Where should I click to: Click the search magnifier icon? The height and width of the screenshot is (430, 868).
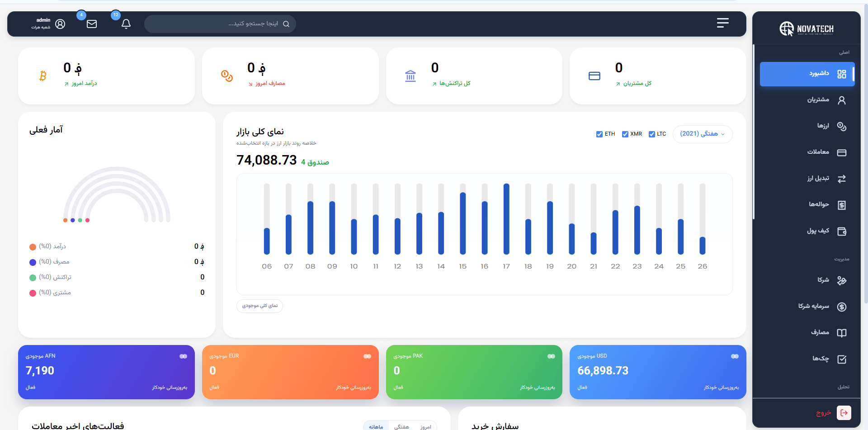286,24
